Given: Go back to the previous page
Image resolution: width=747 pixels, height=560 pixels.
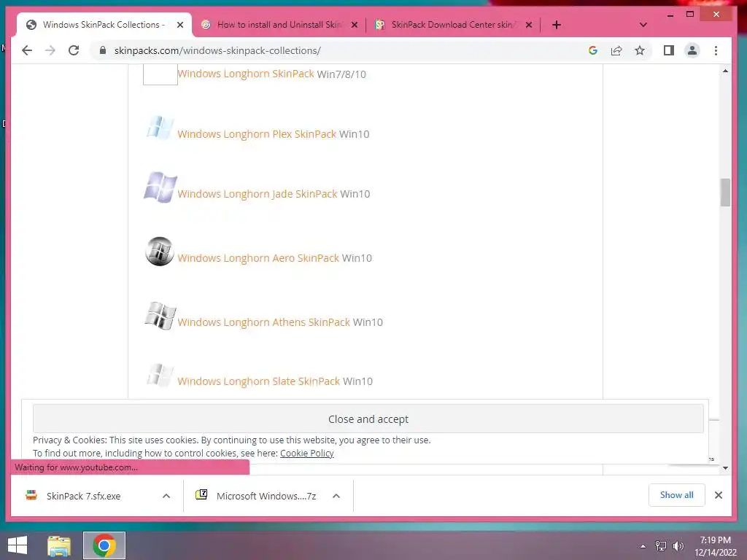Looking at the screenshot, I should (x=27, y=50).
